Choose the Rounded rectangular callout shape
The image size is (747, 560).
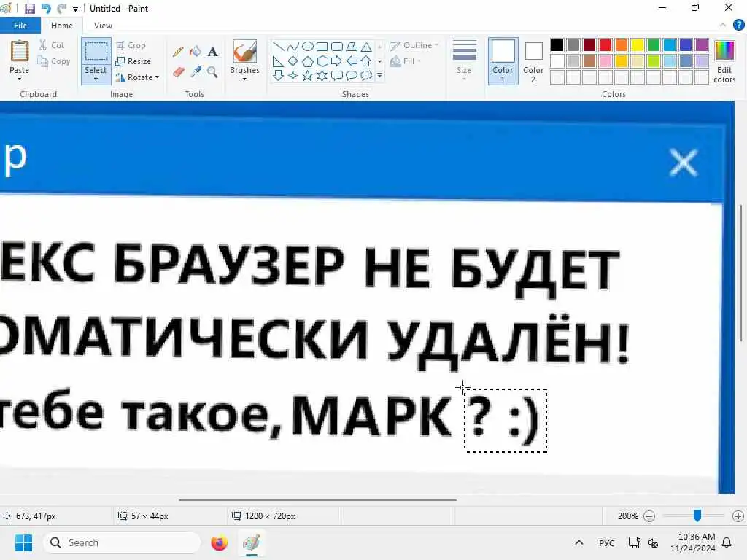[x=337, y=76]
